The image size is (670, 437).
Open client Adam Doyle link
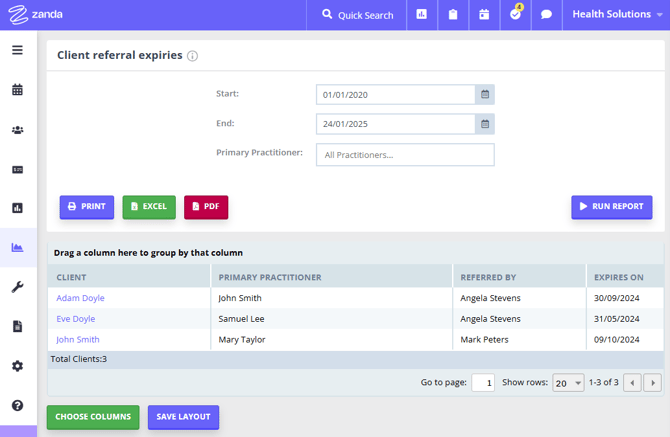coord(80,298)
